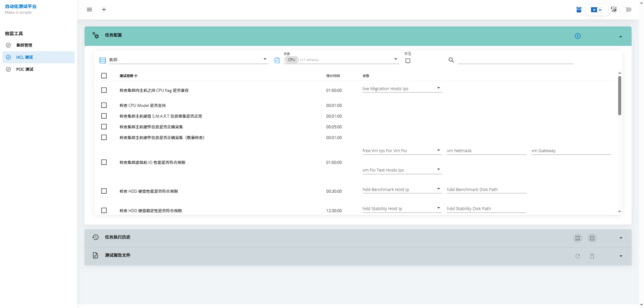The width and height of the screenshot is (644, 308).
Task: Switch the language to EN
Action: pyautogui.click(x=600, y=10)
